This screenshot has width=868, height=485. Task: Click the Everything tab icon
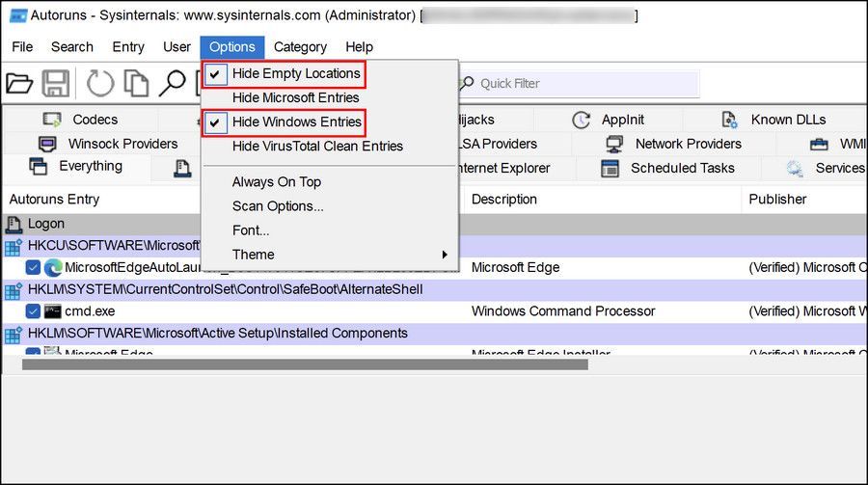(x=39, y=166)
